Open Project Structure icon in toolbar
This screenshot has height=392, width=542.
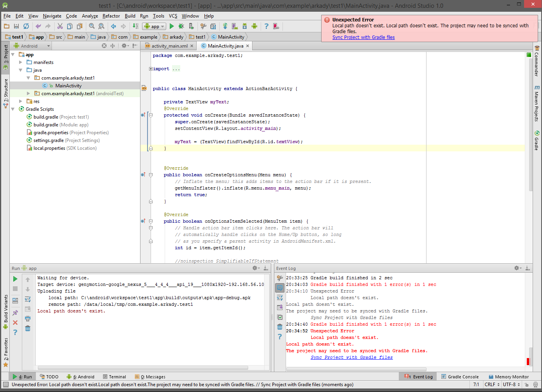coord(213,26)
